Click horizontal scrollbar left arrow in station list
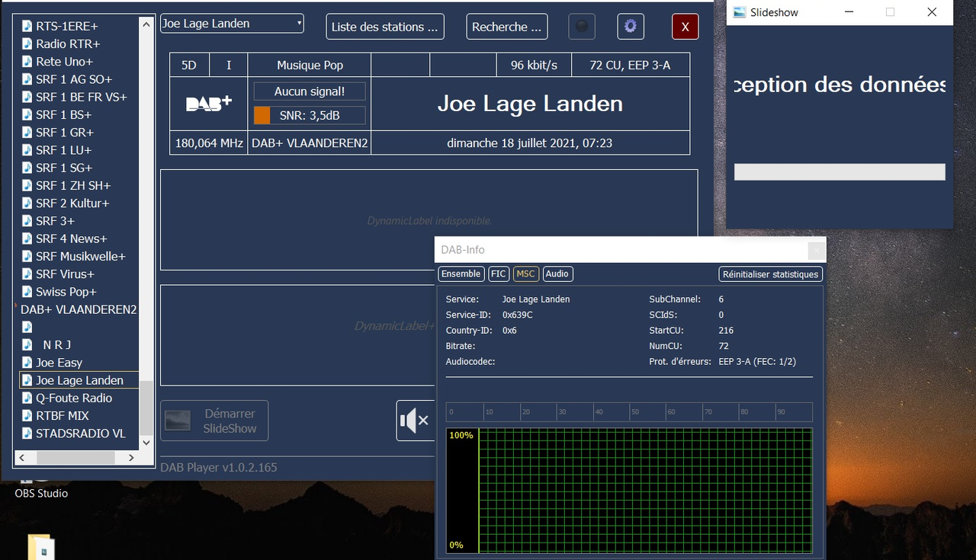Viewport: 976px width, 560px height. pos(21,457)
